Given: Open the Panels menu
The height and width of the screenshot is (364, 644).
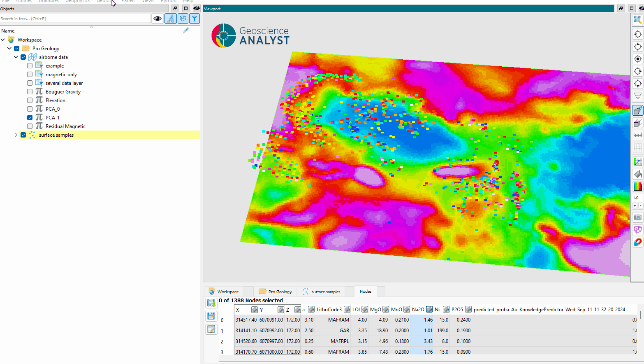Looking at the screenshot, I should (128, 1).
